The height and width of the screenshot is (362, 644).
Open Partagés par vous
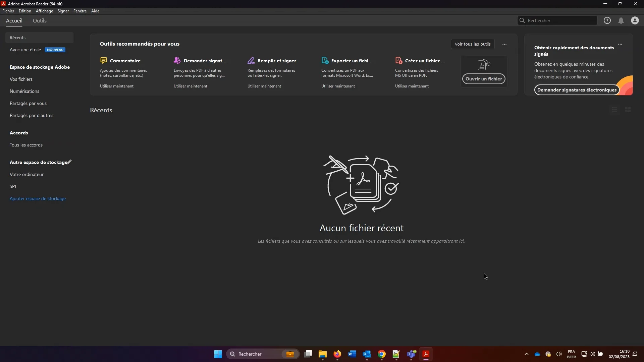pos(28,103)
